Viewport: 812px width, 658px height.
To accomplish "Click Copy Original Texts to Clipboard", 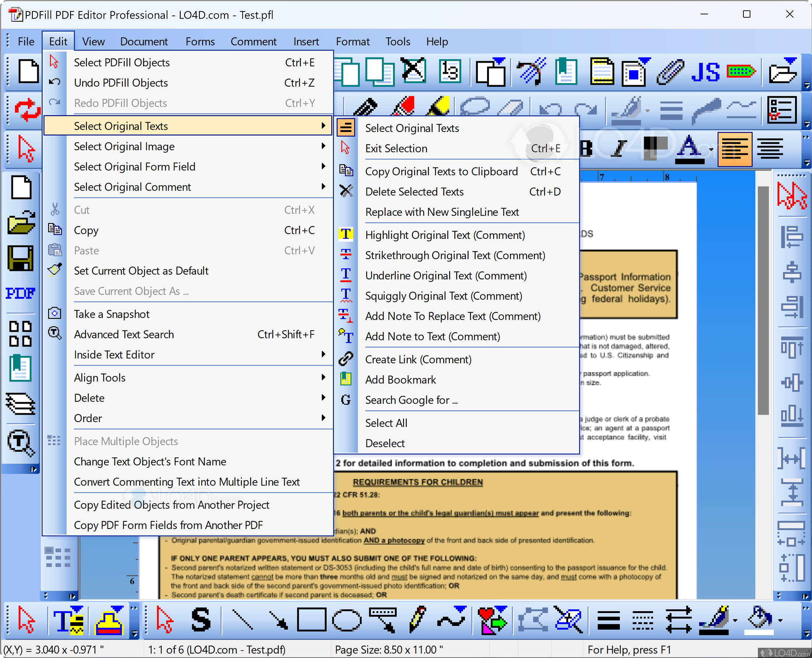I will pos(441,171).
